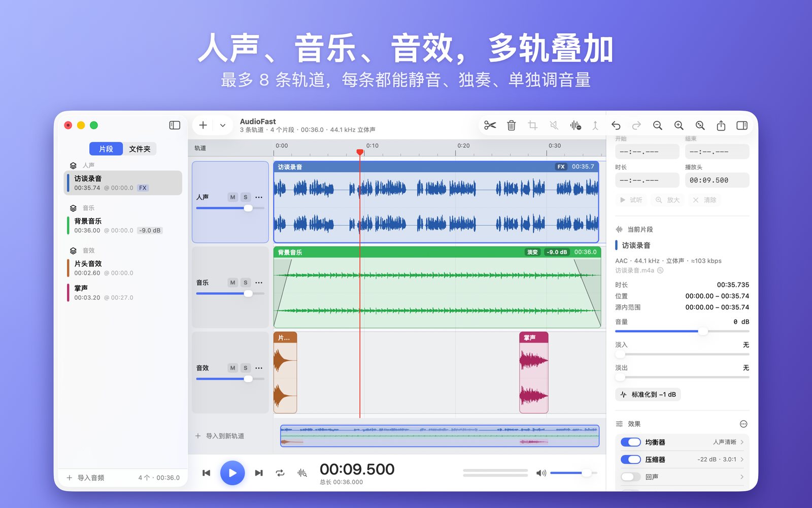This screenshot has width=812, height=508.
Task: Mute the 音效 track
Action: (232, 368)
